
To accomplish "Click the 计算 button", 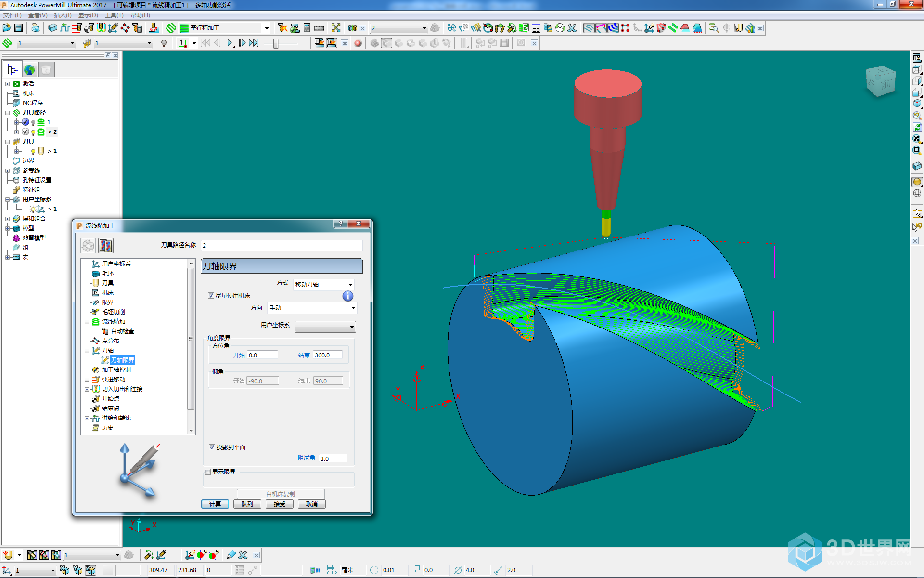I will (215, 504).
